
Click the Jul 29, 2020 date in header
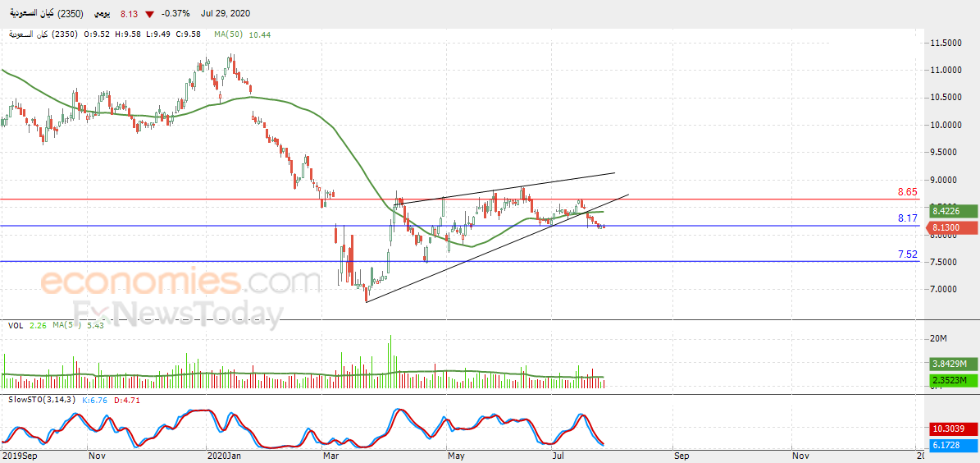point(225,14)
